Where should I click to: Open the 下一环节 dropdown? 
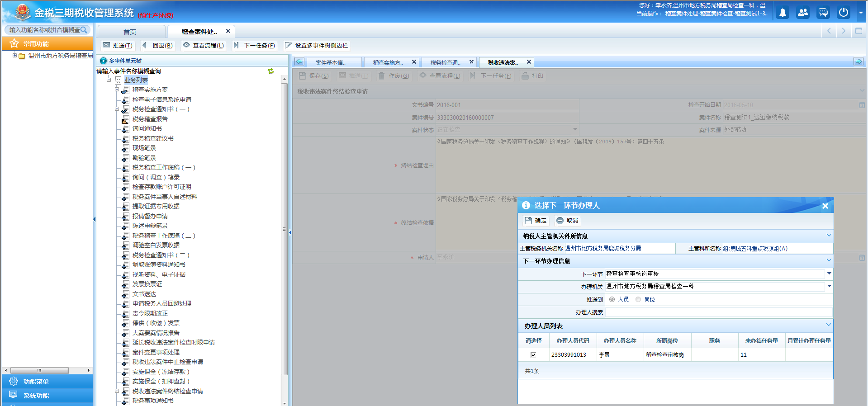click(829, 274)
